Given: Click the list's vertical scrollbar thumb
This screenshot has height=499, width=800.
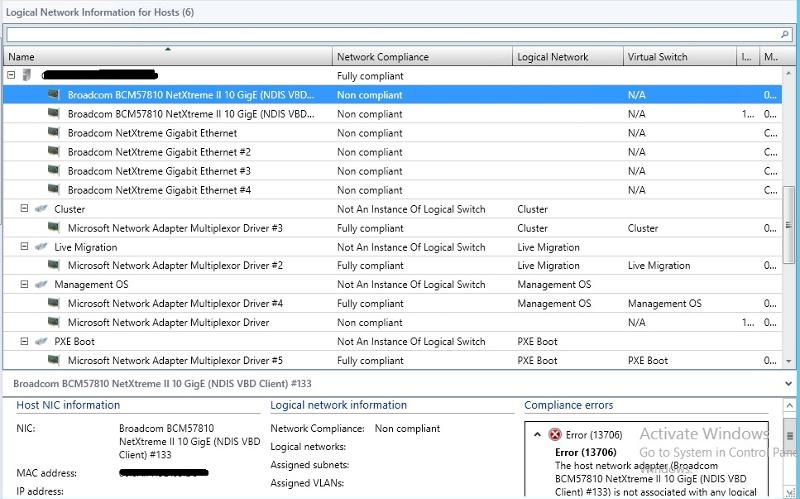Looking at the screenshot, I should pyautogui.click(x=788, y=224).
